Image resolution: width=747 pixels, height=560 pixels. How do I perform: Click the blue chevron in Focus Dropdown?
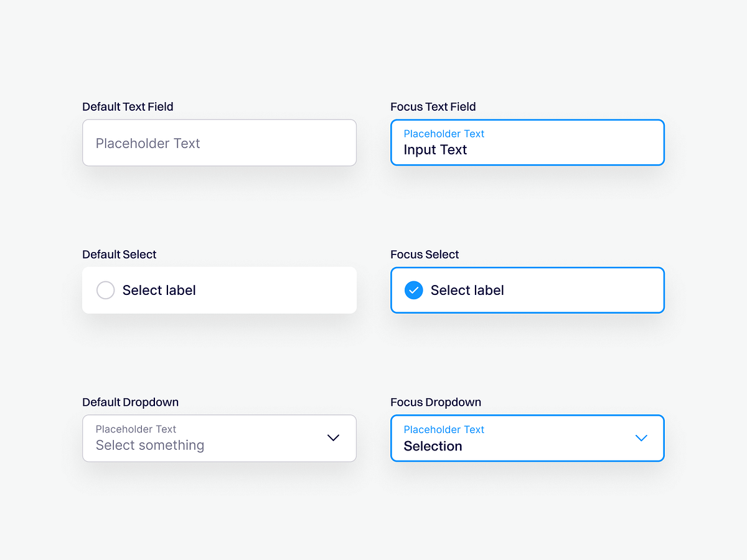[x=641, y=438]
